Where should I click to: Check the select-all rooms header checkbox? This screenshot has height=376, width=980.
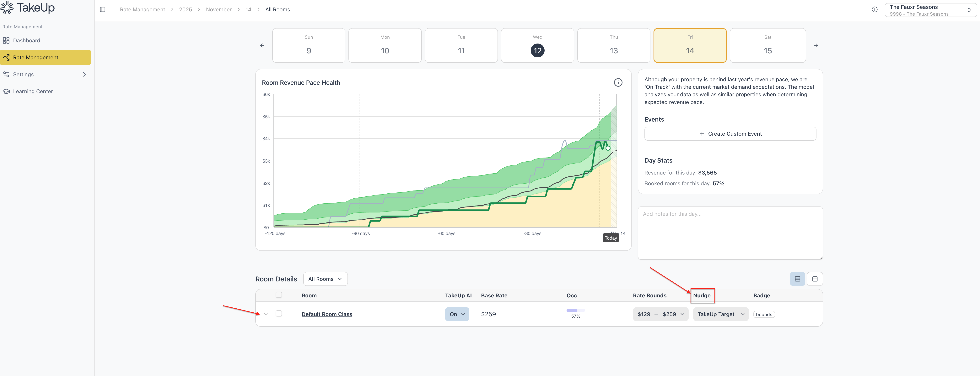tap(279, 295)
